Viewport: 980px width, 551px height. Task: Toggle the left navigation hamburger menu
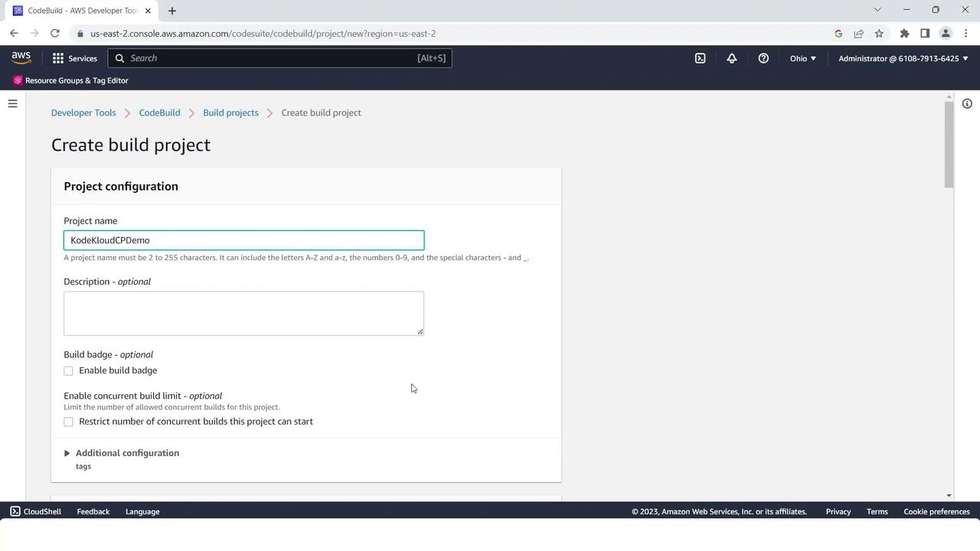[12, 103]
